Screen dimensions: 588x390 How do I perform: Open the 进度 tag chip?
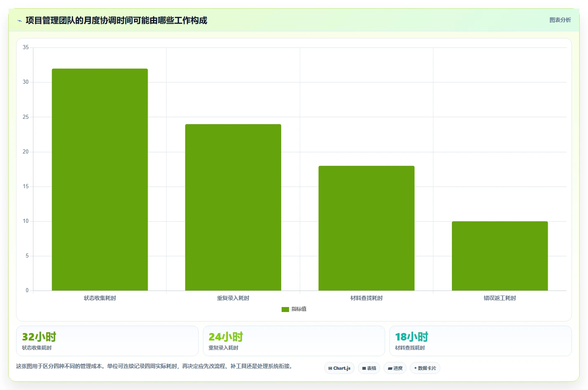395,368
